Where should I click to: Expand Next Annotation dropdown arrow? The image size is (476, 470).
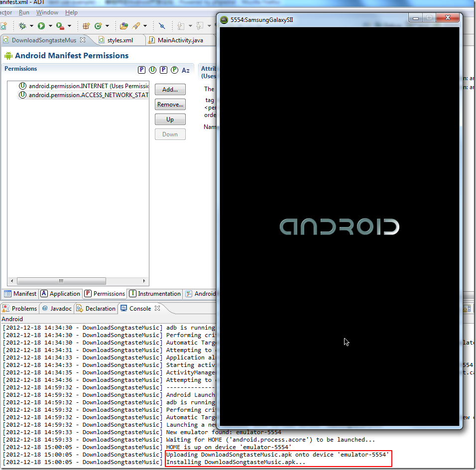click(x=190, y=26)
